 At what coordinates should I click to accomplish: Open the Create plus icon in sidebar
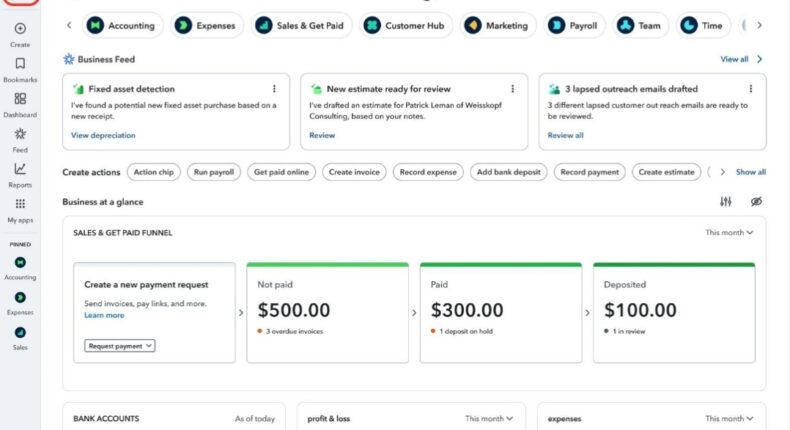[20, 29]
